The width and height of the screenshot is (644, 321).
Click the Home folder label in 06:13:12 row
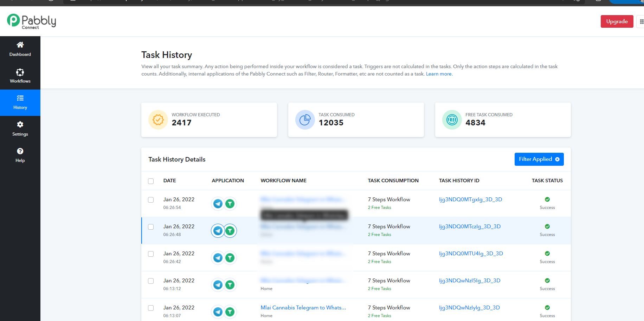266,289
